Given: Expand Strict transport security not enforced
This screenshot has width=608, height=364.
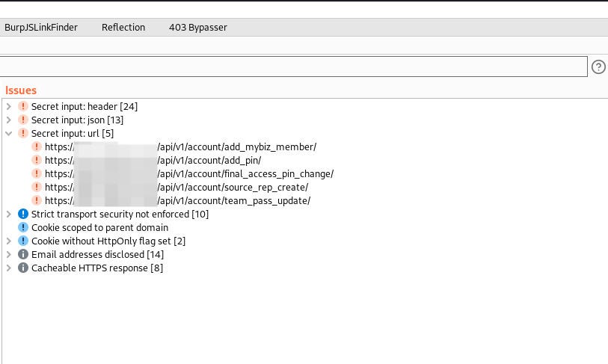Looking at the screenshot, I should (x=9, y=214).
